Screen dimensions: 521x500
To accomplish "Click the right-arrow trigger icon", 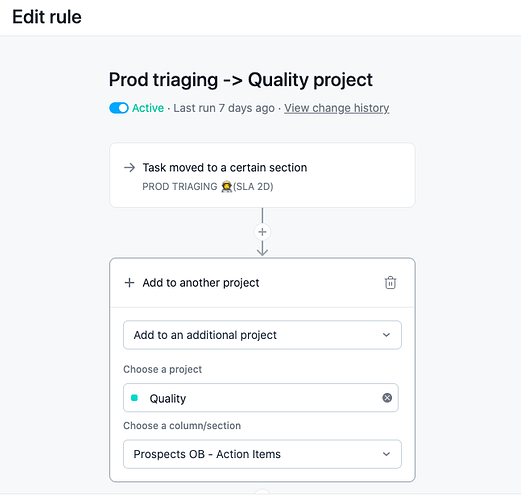I will [x=129, y=167].
